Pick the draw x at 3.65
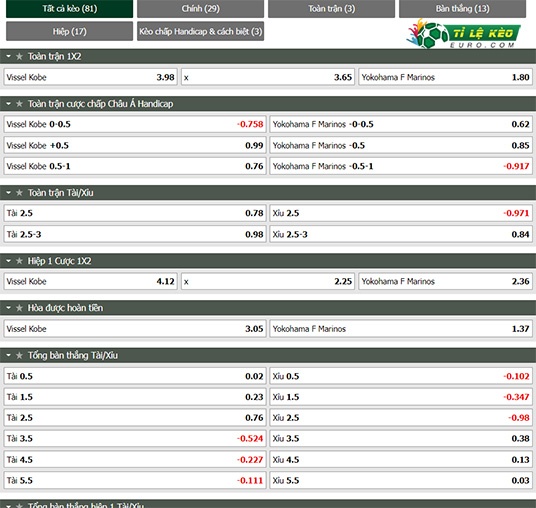The image size is (536, 508). [268, 77]
